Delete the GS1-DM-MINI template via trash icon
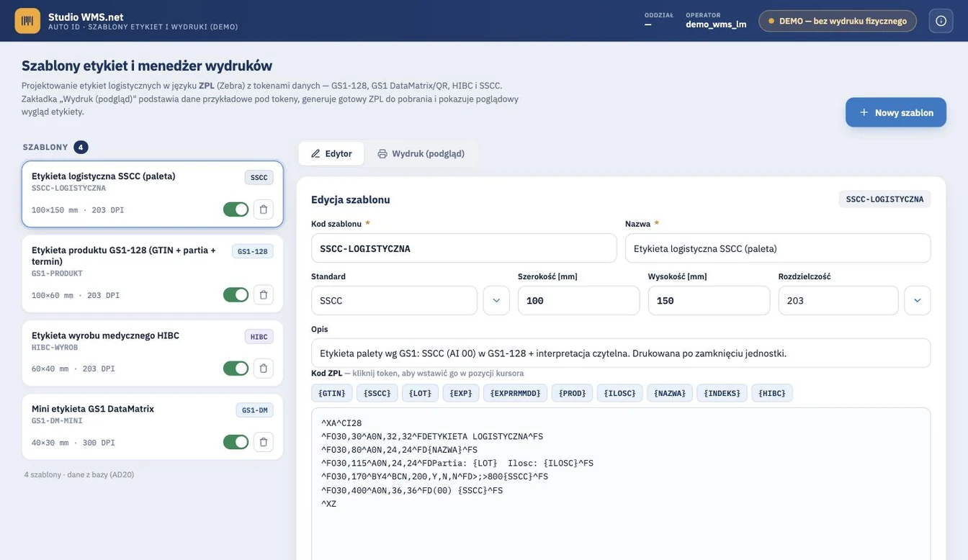 264,442
